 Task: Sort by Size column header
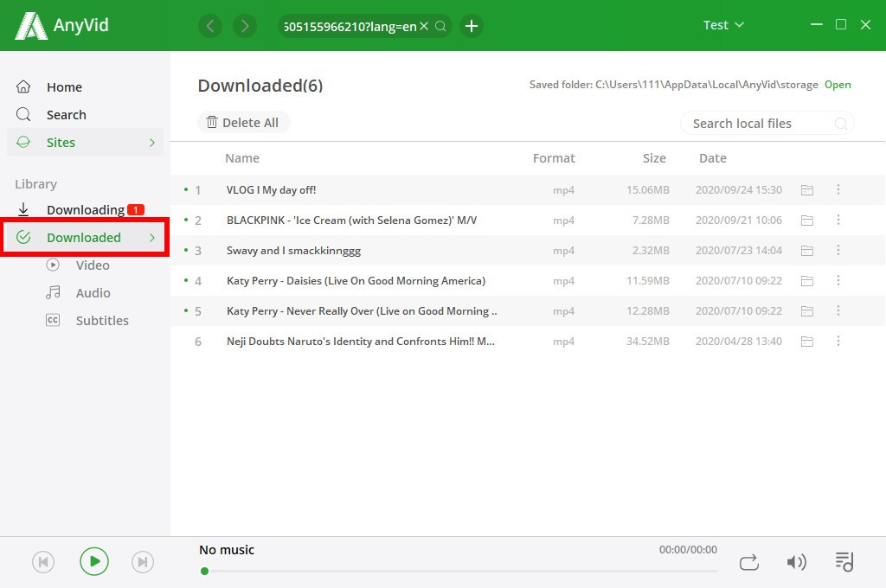[654, 158]
